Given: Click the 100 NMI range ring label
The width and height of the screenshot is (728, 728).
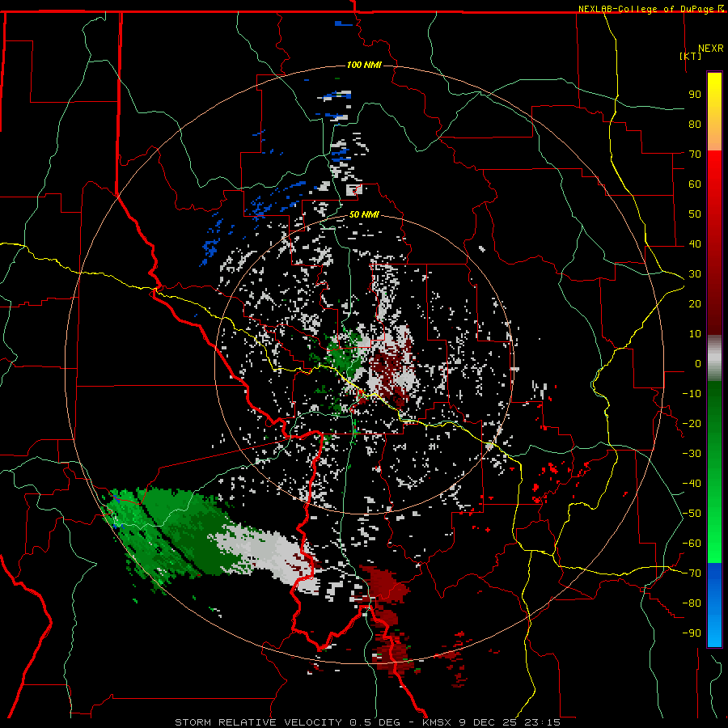Looking at the screenshot, I should (x=364, y=65).
